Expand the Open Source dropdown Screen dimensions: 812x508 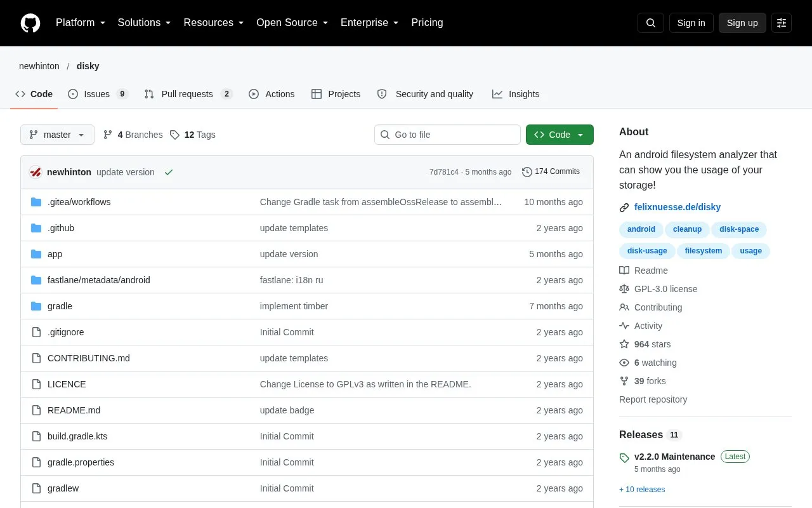pyautogui.click(x=292, y=23)
